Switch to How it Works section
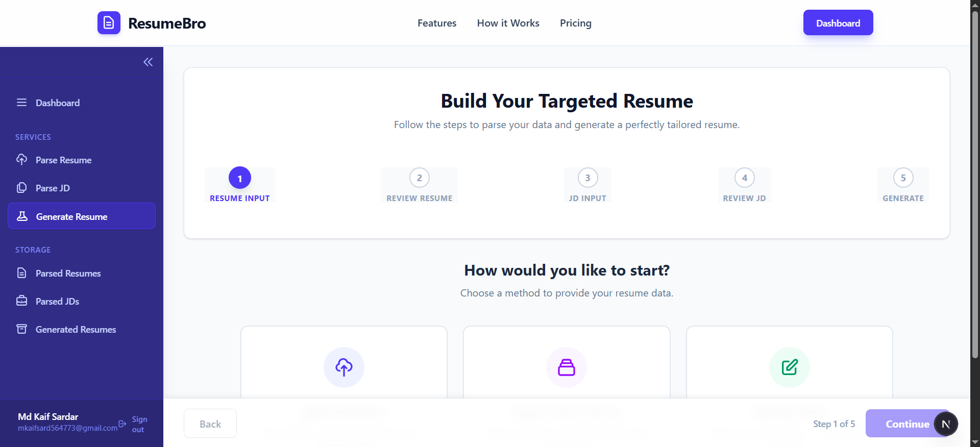Viewport: 980px width, 447px height. tap(508, 23)
